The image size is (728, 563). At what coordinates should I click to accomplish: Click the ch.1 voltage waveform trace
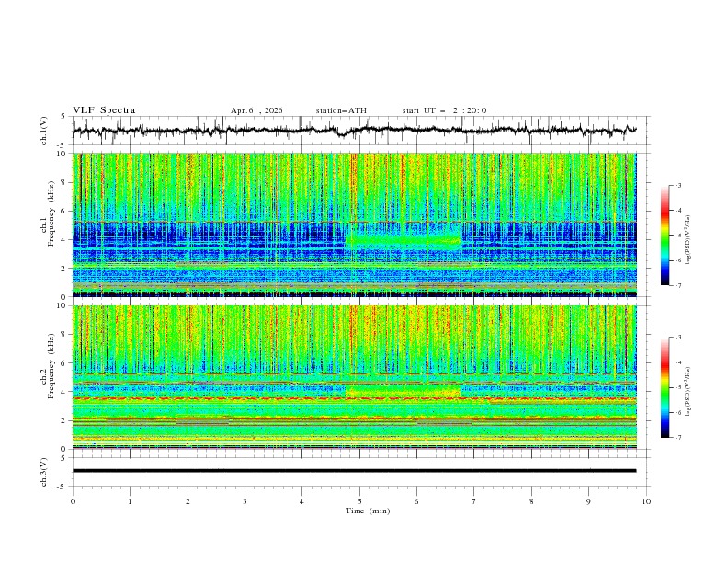pyautogui.click(x=354, y=131)
